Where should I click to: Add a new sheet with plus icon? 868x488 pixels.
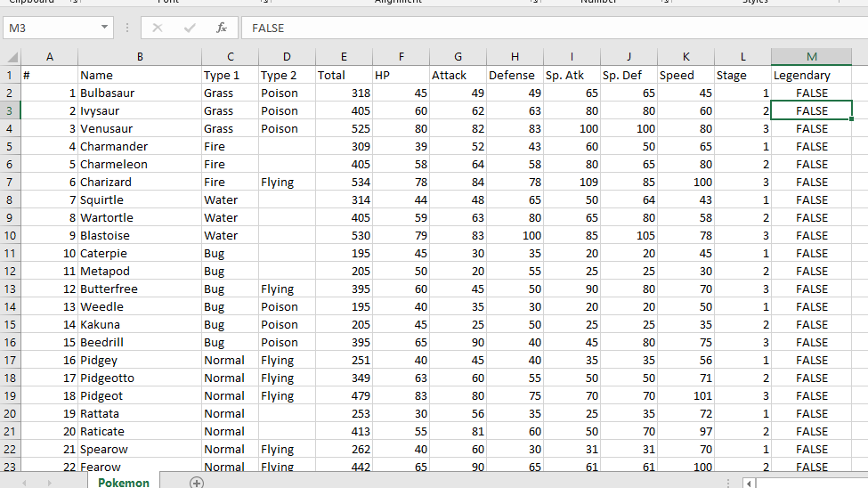pos(197,483)
